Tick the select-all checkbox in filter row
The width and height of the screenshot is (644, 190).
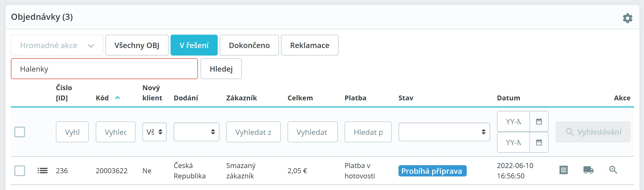tap(20, 132)
